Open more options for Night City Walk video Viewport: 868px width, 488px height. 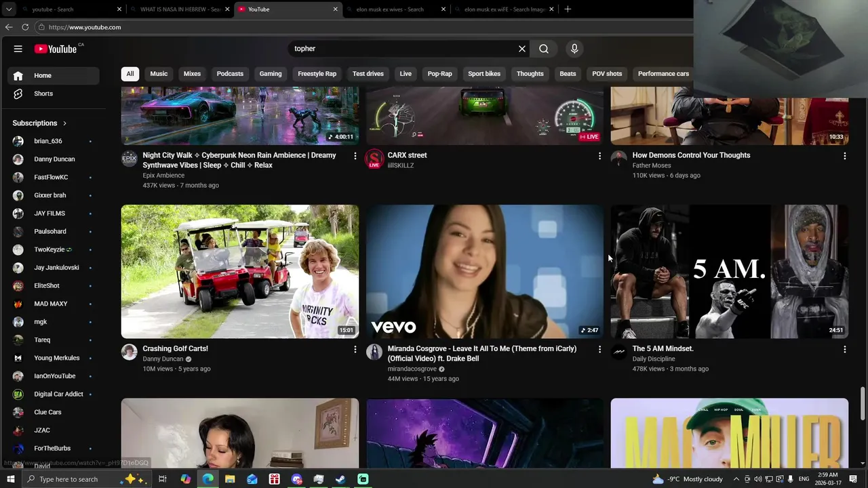click(355, 156)
